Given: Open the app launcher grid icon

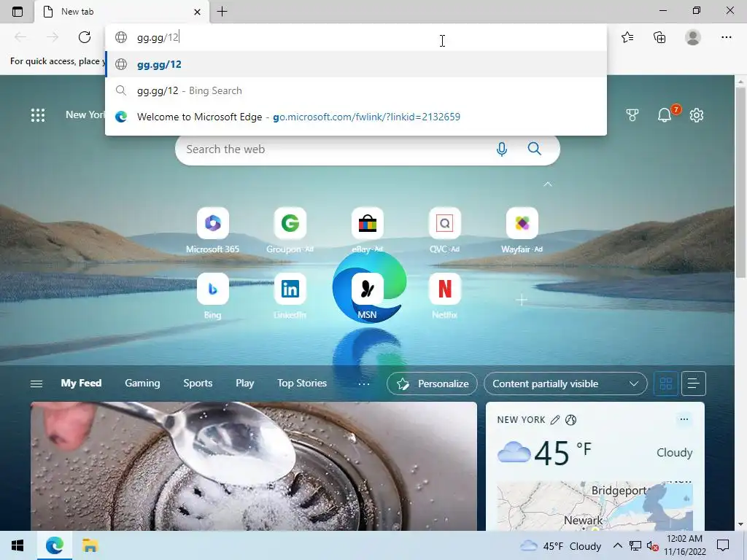Looking at the screenshot, I should [38, 114].
